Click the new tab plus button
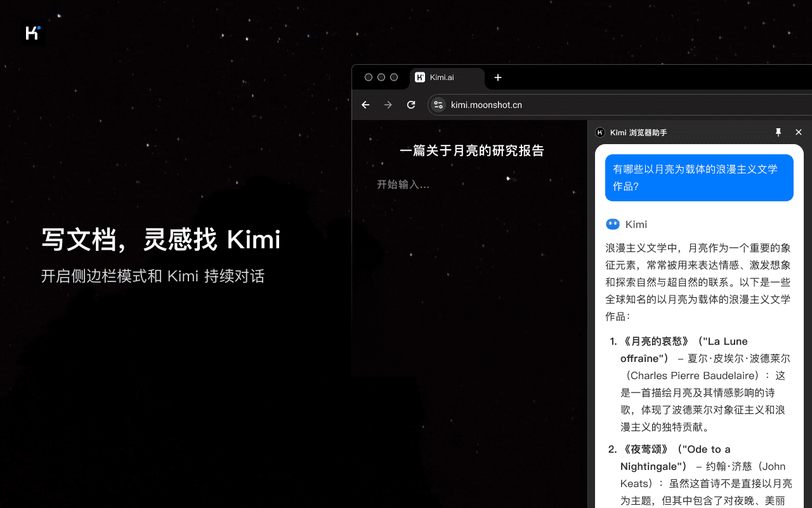The width and height of the screenshot is (812, 508). pos(497,77)
